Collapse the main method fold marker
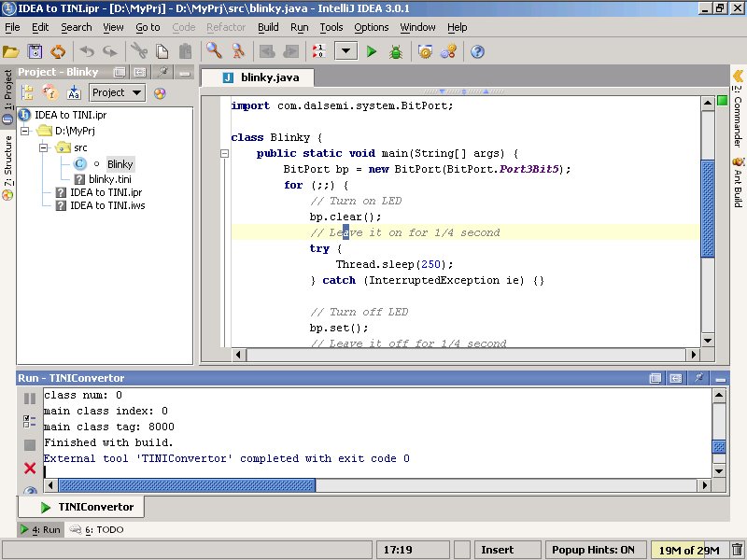 pyautogui.click(x=224, y=153)
